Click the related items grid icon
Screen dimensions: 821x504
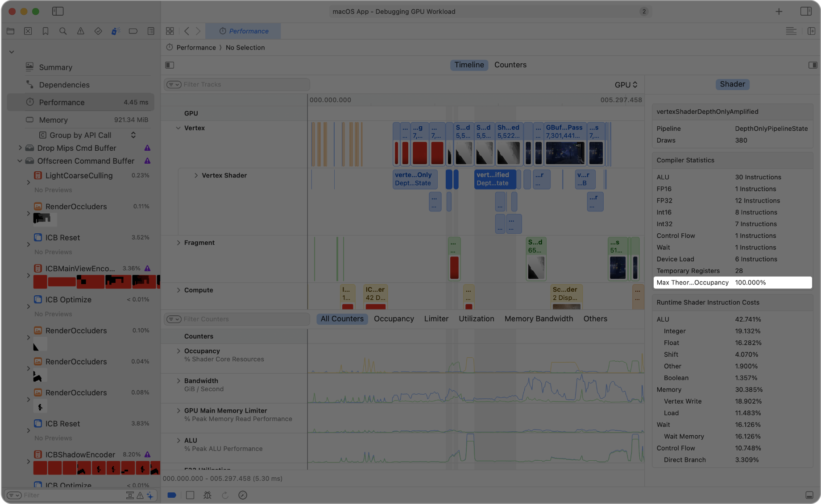tap(170, 31)
